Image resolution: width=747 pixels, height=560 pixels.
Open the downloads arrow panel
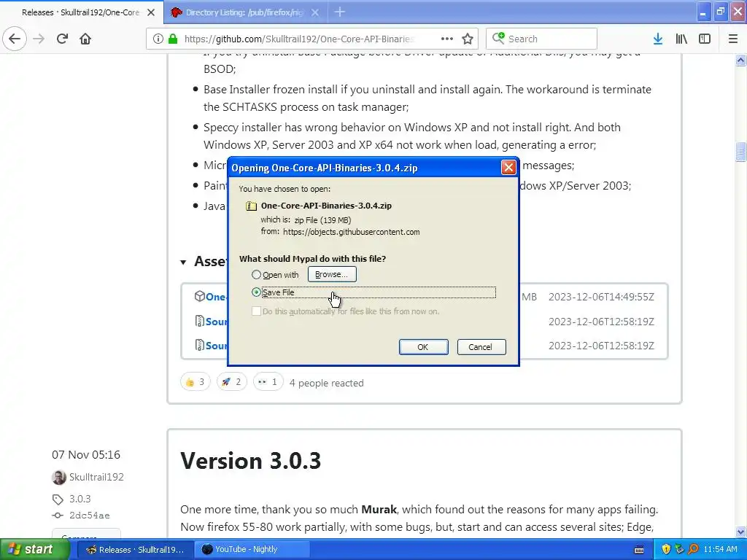(x=658, y=39)
